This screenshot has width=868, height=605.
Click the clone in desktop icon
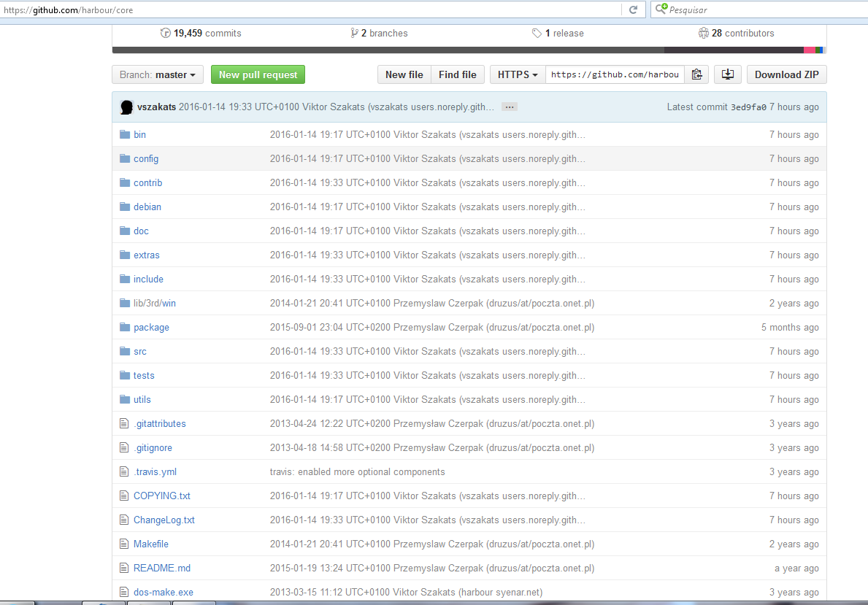click(728, 74)
